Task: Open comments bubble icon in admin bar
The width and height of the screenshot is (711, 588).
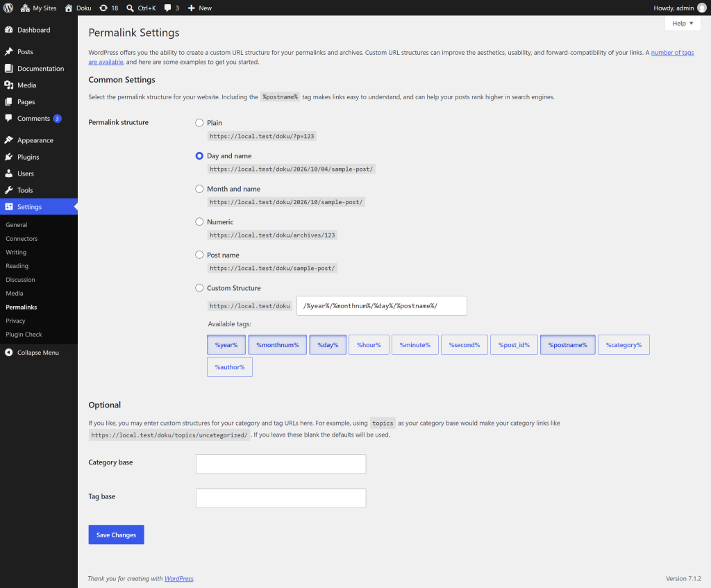Action: point(168,8)
